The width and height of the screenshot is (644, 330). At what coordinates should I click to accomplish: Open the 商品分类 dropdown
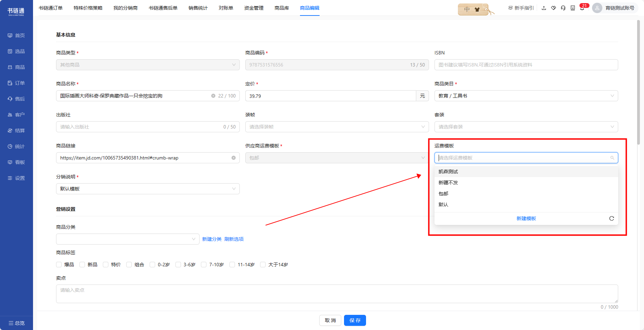(128, 239)
